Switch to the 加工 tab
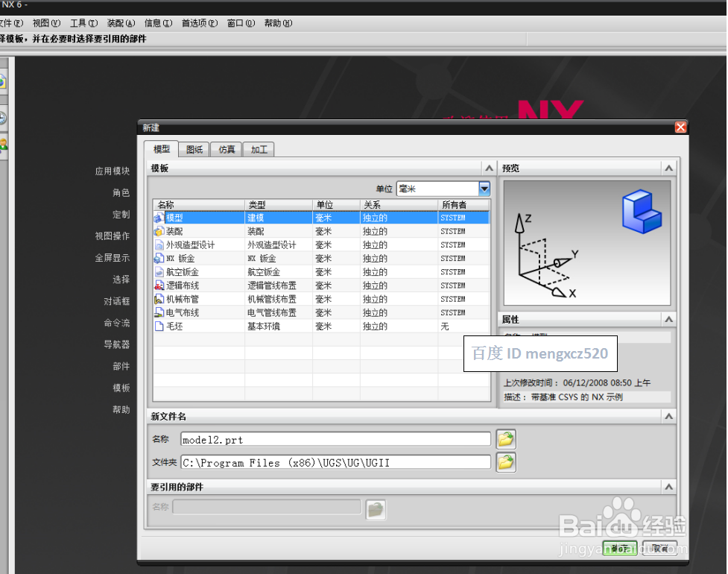Viewport: 728px width, 574px height. (259, 150)
